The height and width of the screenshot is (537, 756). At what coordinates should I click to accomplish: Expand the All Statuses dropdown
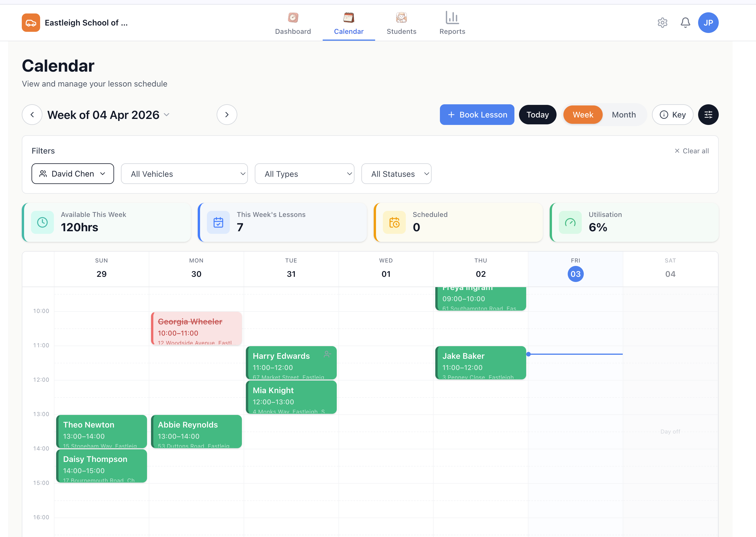(x=396, y=174)
